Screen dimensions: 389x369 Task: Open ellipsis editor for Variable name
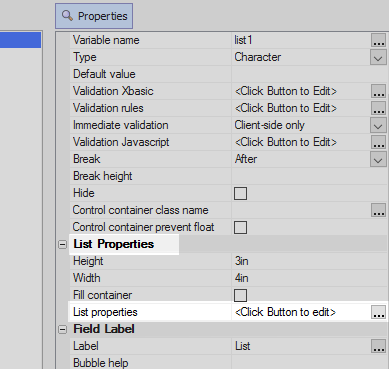[378, 40]
